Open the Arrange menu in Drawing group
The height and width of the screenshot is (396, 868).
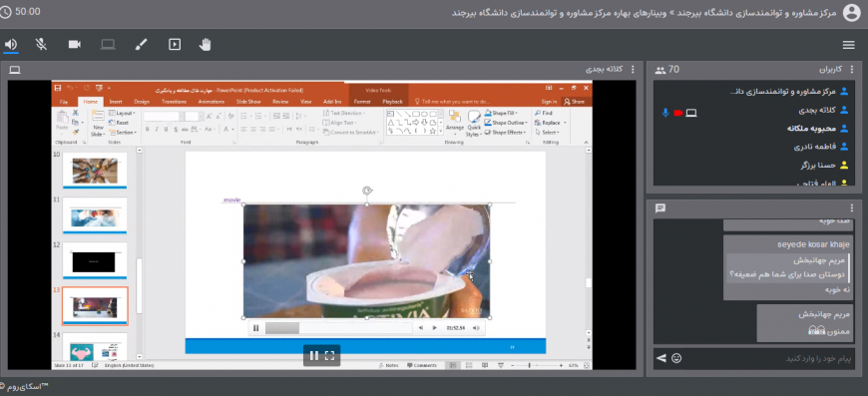tap(455, 123)
